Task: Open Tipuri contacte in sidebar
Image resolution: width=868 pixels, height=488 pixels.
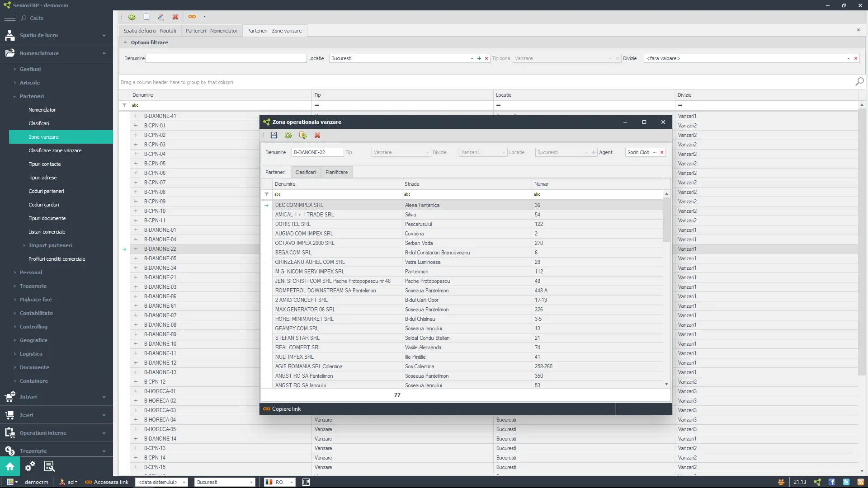Action: [45, 164]
